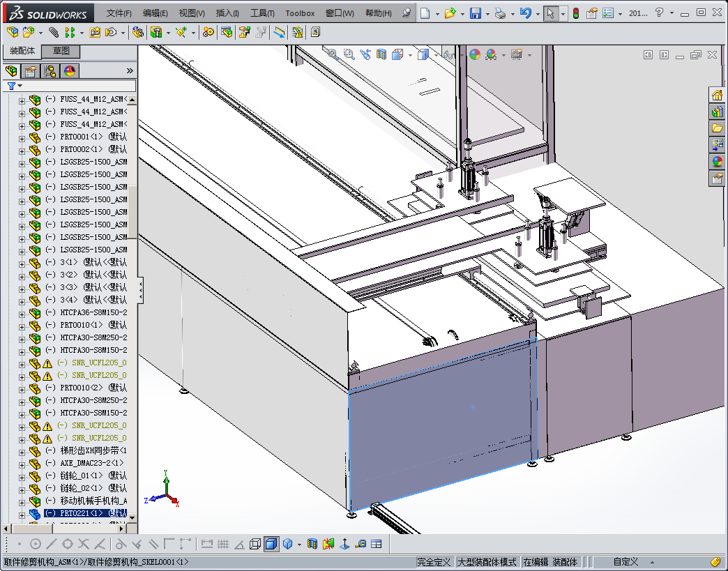
Task: Click the Undo arrow icon
Action: (525, 13)
